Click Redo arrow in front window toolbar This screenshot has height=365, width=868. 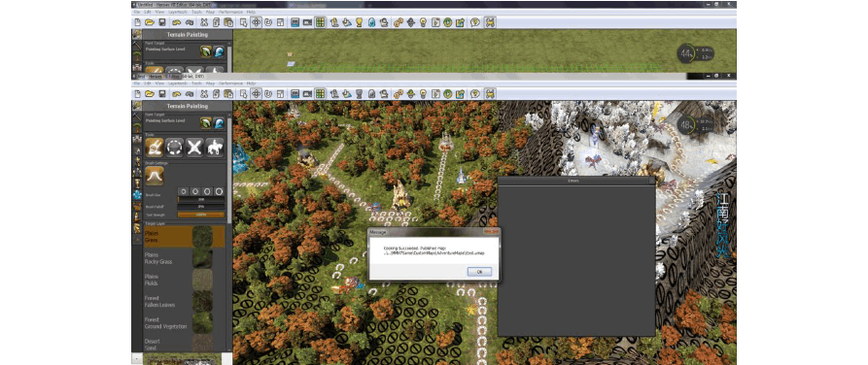[x=190, y=93]
